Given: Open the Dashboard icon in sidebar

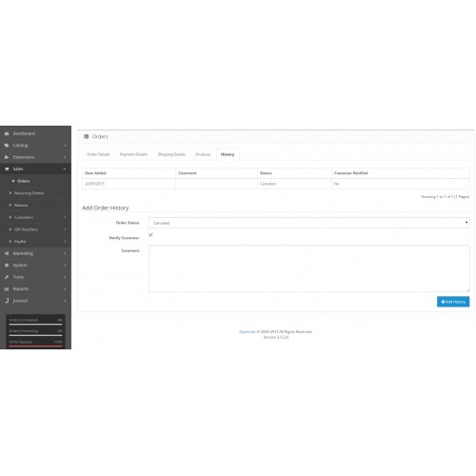Looking at the screenshot, I should click(x=7, y=133).
